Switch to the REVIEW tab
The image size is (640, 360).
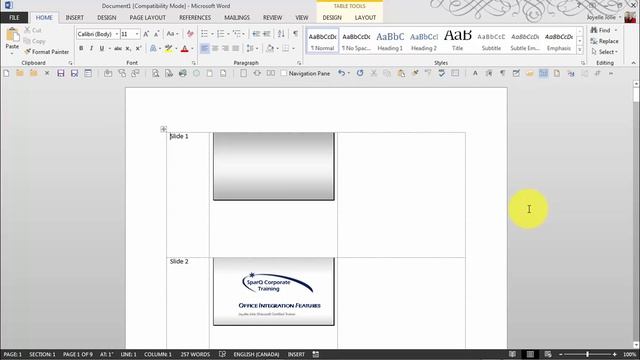pos(272,18)
